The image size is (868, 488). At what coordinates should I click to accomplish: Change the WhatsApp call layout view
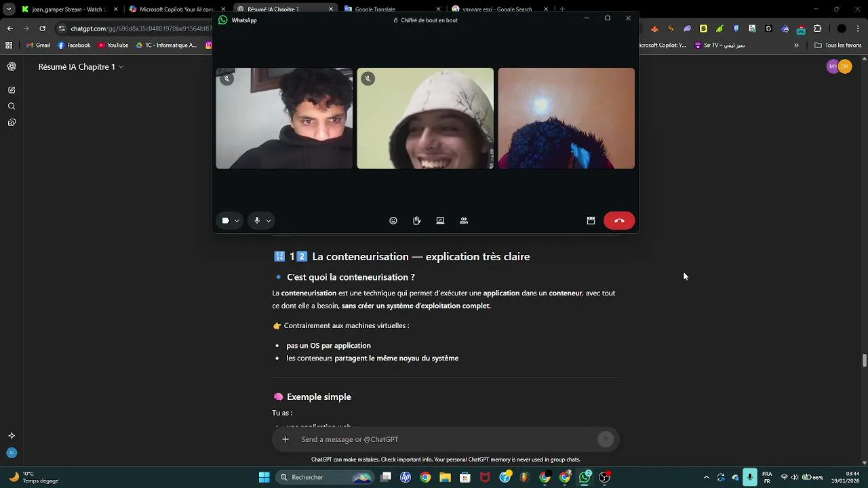[591, 220]
